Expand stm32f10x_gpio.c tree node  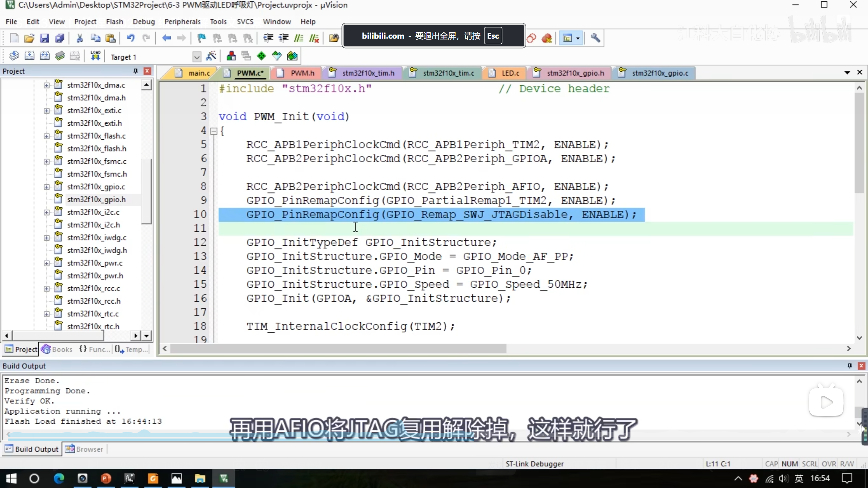tap(46, 187)
